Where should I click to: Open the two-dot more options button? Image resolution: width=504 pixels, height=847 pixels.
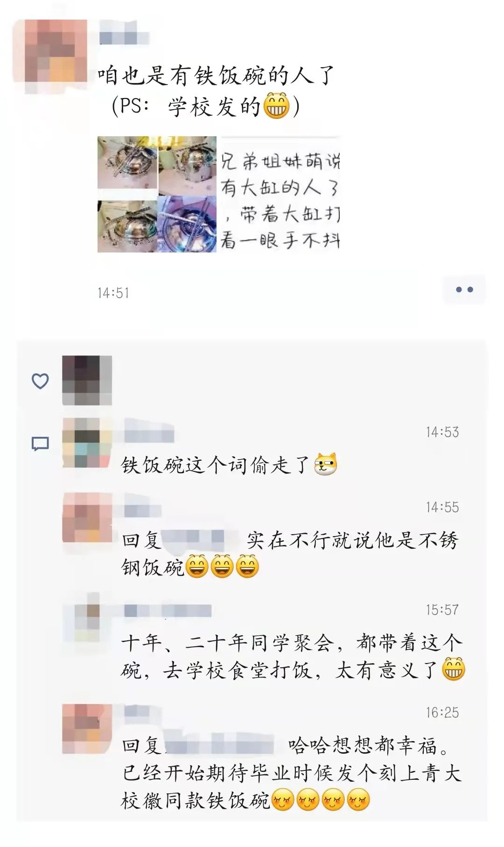pyautogui.click(x=464, y=290)
